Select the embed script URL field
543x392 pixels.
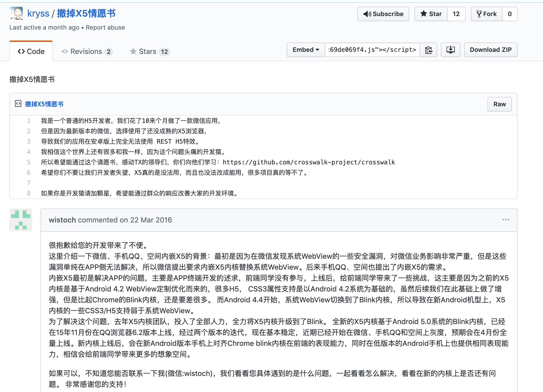pyautogui.click(x=372, y=50)
